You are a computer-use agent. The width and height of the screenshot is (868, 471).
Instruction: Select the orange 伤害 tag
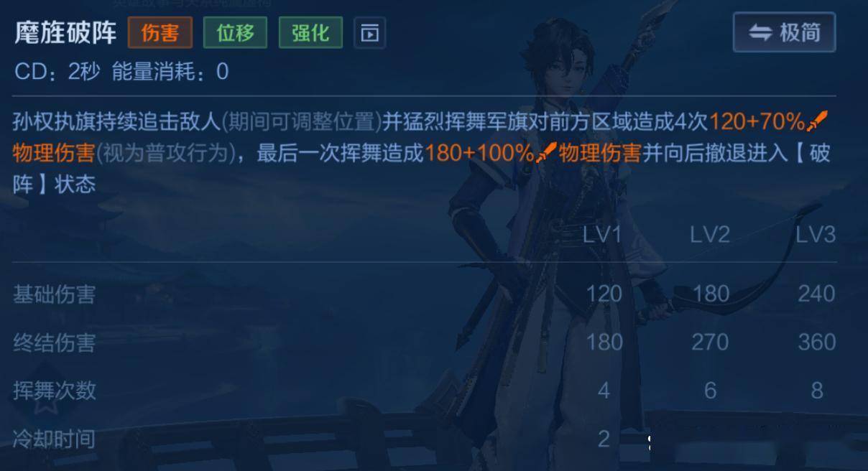click(160, 33)
